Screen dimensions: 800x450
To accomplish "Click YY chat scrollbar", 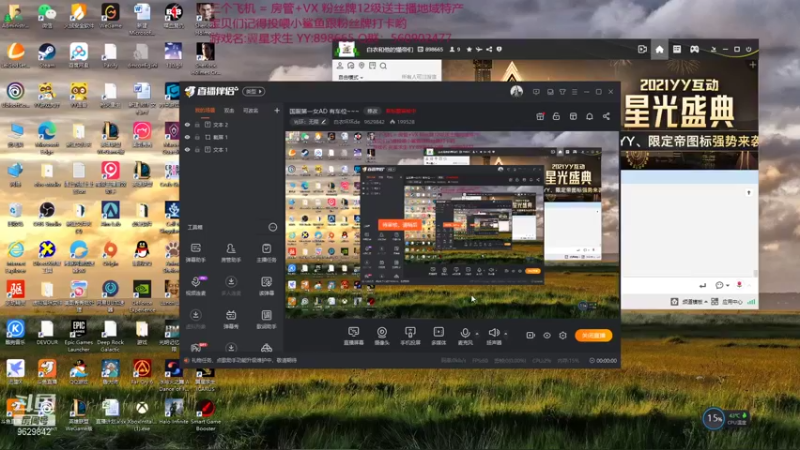I will point(756,273).
